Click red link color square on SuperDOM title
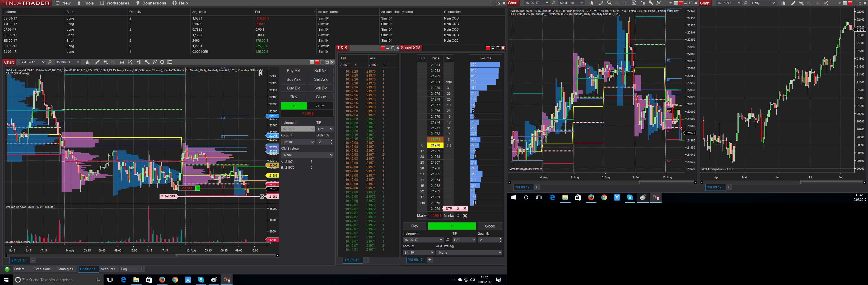This screenshot has width=868, height=285. pyautogui.click(x=488, y=48)
